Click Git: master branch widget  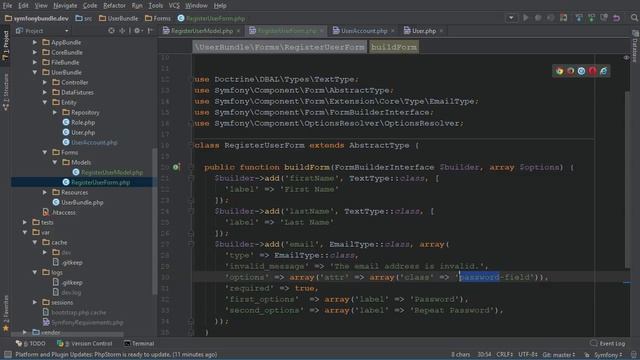click(x=559, y=355)
